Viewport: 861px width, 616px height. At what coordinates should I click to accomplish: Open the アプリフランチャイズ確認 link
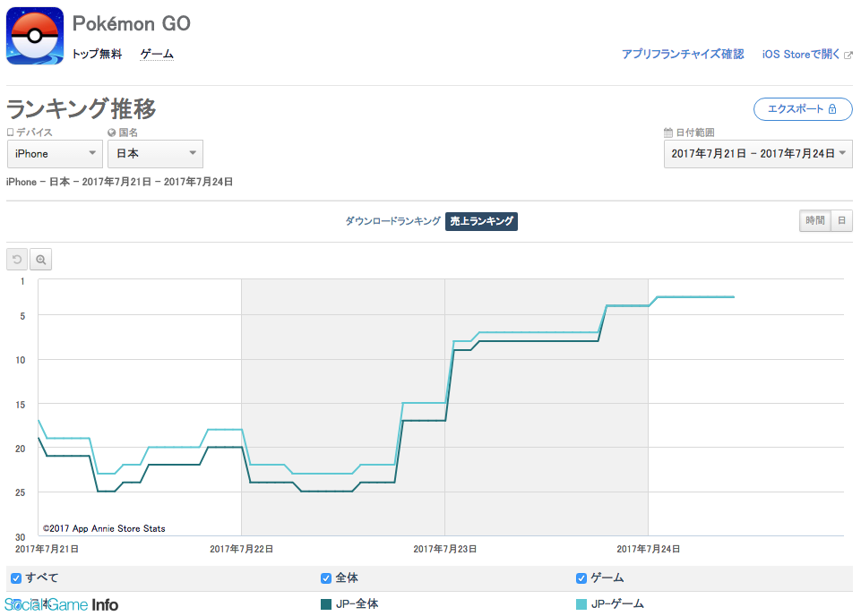(x=683, y=55)
